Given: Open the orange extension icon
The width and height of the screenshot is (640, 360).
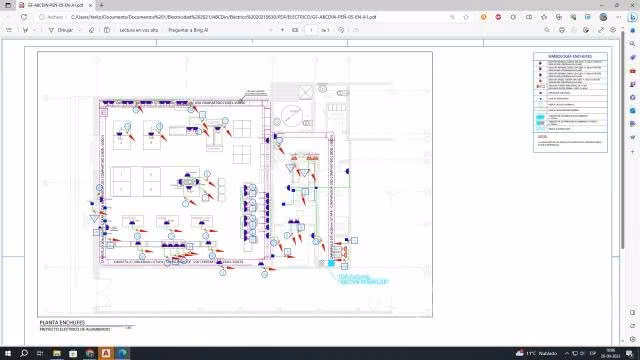Looking at the screenshot, I should click(x=483, y=17).
